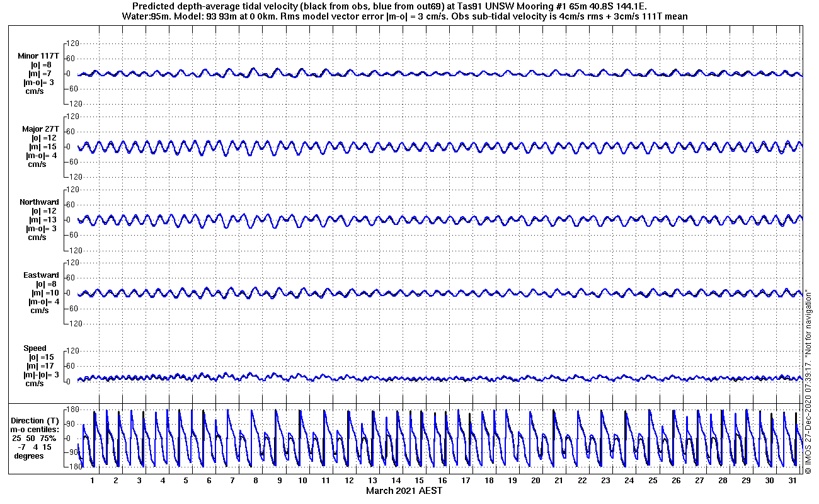Image resolution: width=819 pixels, height=504 pixels.
Task: Click the '|m| =15' value under Major 27T
Action: coord(43,147)
